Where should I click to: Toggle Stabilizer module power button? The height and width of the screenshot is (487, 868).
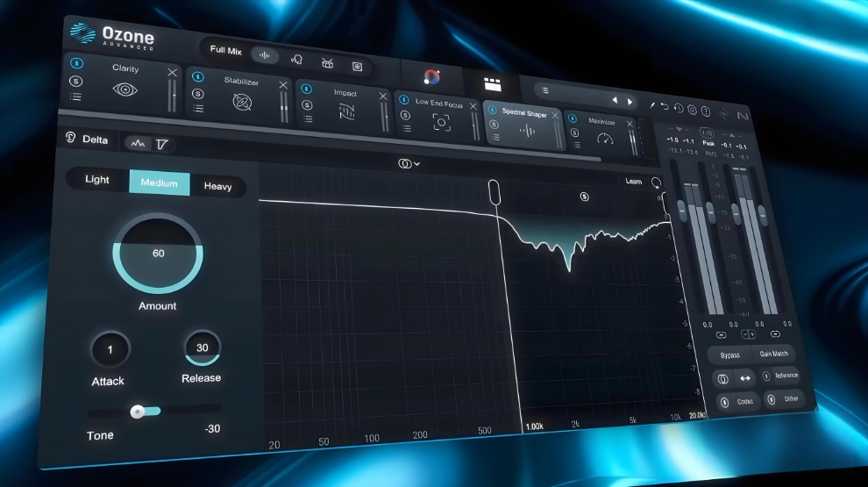click(198, 77)
